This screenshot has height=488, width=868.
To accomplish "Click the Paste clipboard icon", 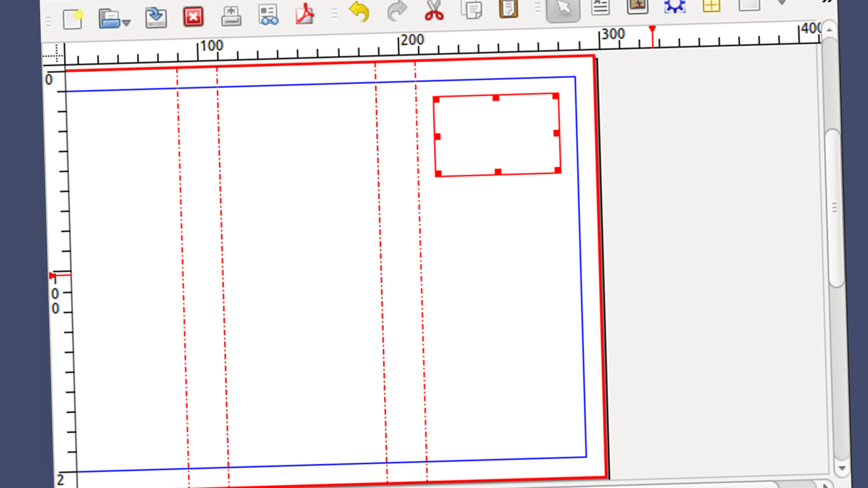I will 508,8.
